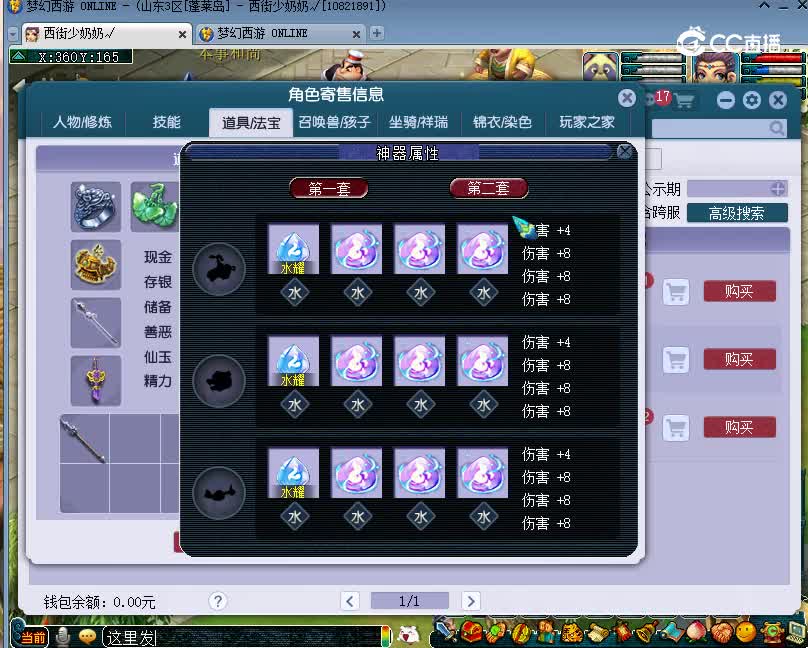Viewport: 808px width, 648px height.
Task: Open the settings gear icon
Action: [x=752, y=100]
